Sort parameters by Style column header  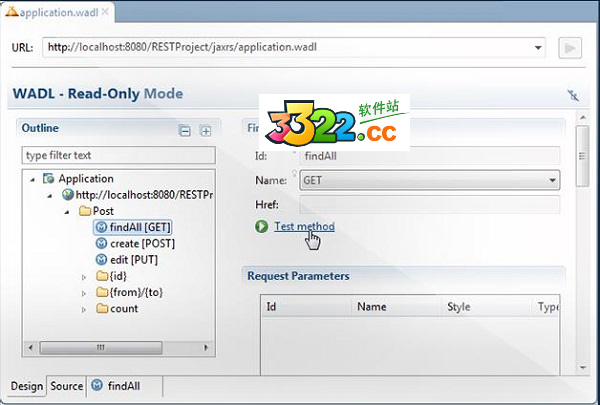click(x=486, y=307)
